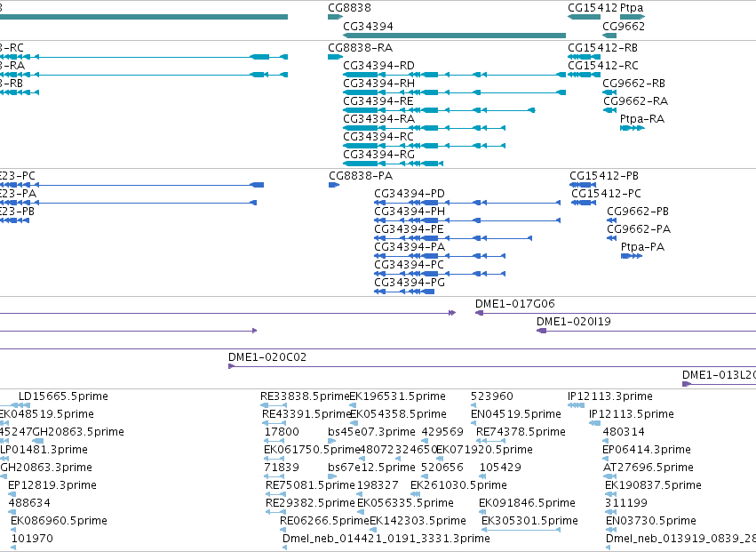
Task: Click EST LD15665.5prime
Action: (63, 396)
